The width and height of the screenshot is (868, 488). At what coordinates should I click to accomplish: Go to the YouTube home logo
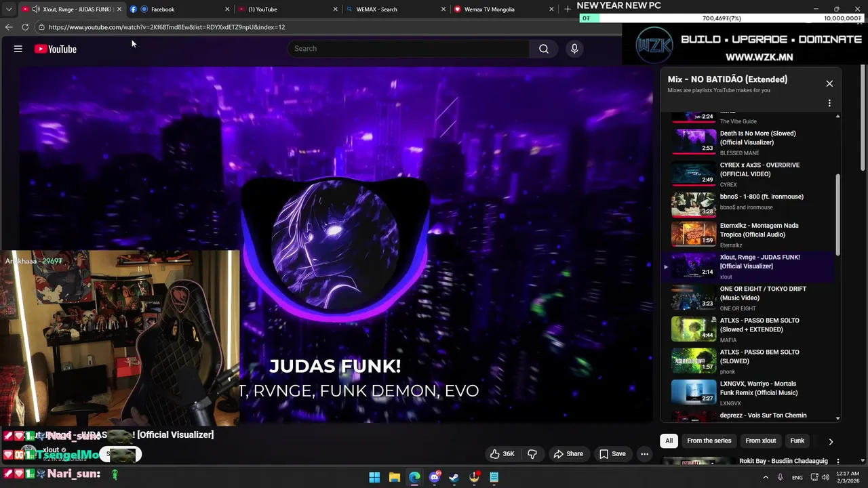(56, 49)
